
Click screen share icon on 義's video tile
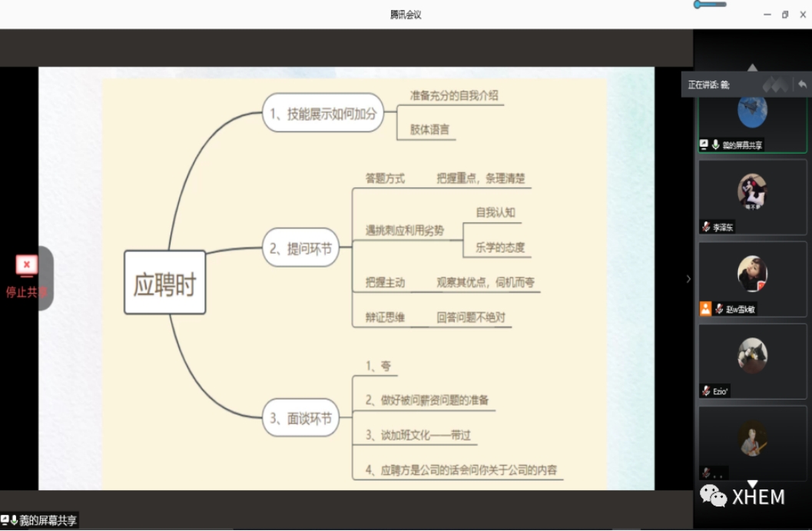pos(704,144)
